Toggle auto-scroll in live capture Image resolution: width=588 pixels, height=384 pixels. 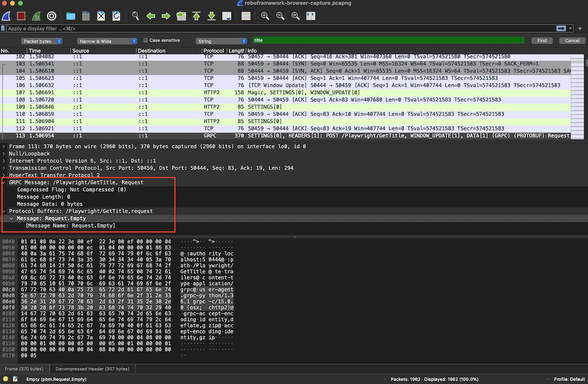(x=226, y=16)
